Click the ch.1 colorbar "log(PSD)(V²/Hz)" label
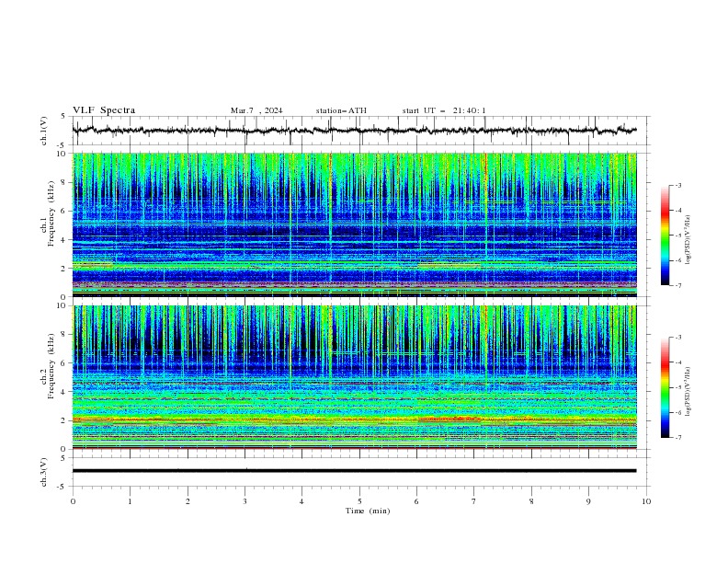The height and width of the screenshot is (563, 728). click(x=688, y=240)
